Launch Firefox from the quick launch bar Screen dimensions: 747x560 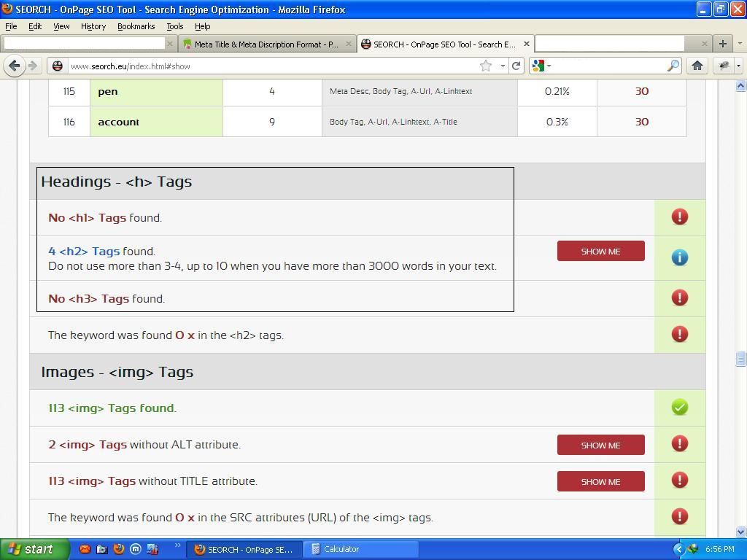point(119,549)
